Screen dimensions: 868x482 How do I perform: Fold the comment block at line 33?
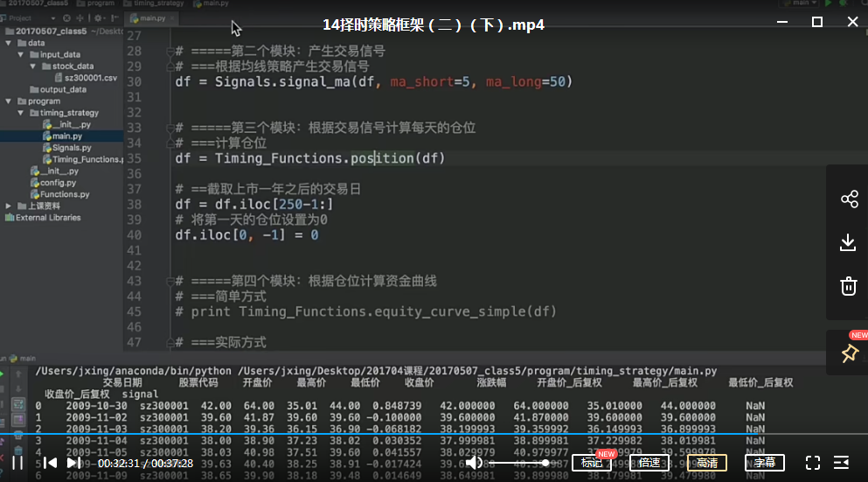170,128
